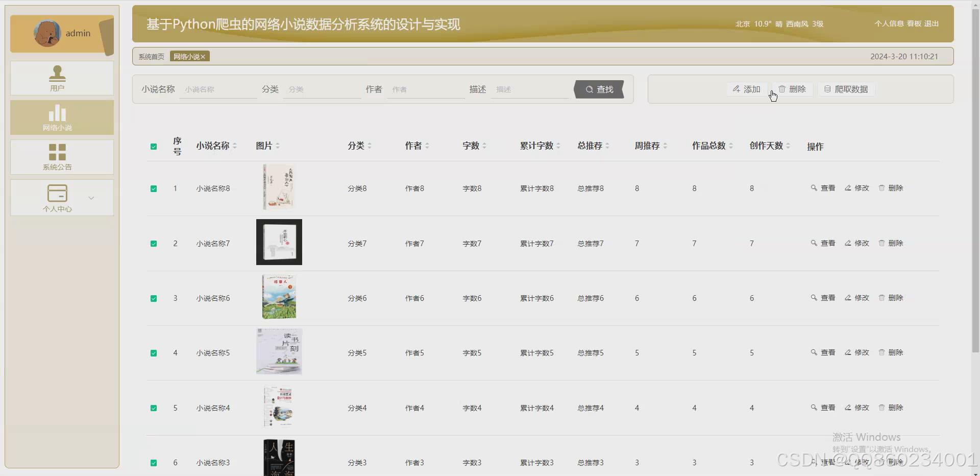Click the pencil icon on 添加 button
Screen dimensions: 980x476
click(x=736, y=89)
